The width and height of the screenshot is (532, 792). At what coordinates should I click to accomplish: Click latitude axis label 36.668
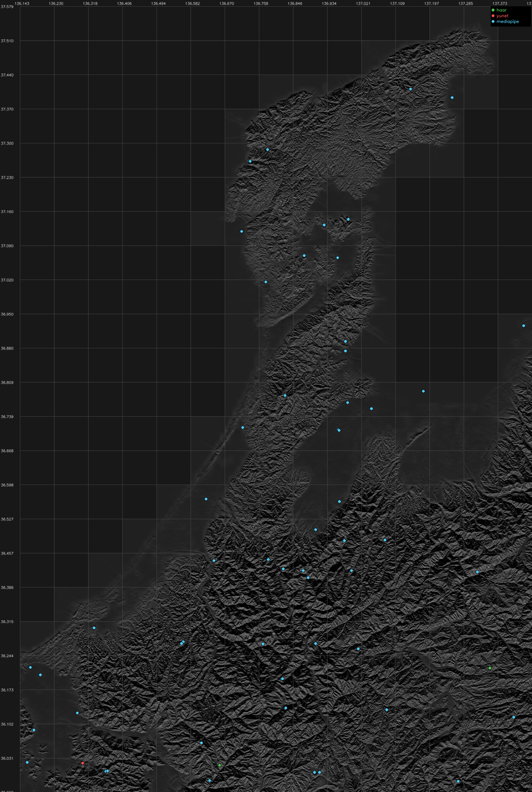click(x=7, y=451)
